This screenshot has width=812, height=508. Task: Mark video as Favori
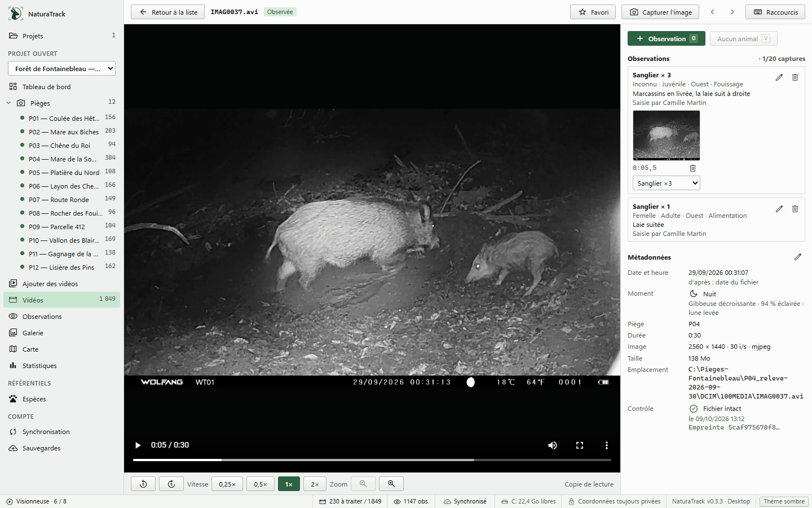click(594, 12)
